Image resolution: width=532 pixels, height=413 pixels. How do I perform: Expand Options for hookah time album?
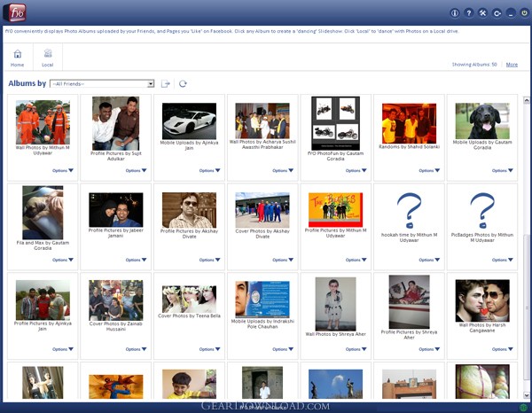pos(429,260)
